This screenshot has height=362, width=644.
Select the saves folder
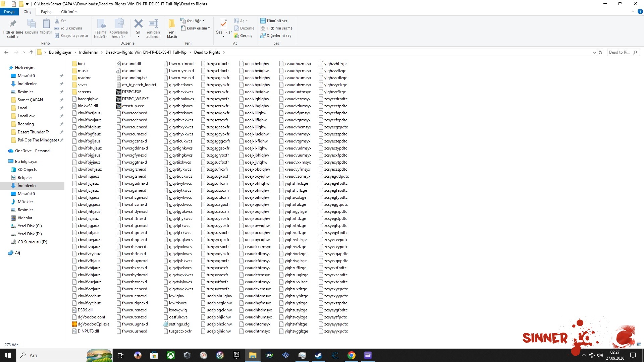pos(80,85)
